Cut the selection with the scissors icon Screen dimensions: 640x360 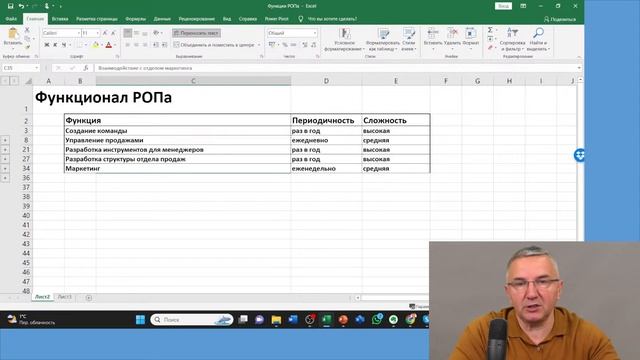click(27, 30)
